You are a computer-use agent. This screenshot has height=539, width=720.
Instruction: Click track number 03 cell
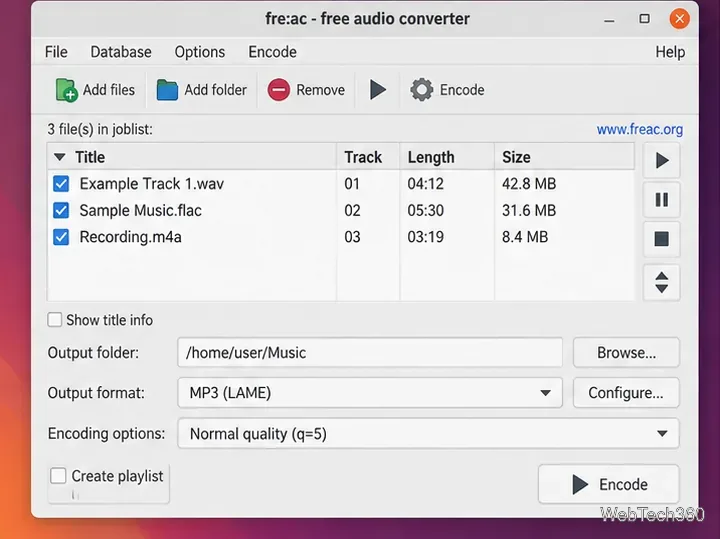click(x=352, y=237)
